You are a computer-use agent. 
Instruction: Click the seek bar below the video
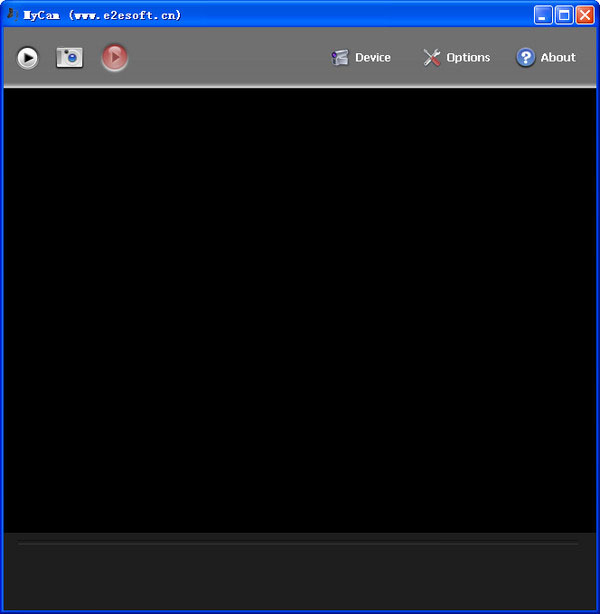coord(298,544)
